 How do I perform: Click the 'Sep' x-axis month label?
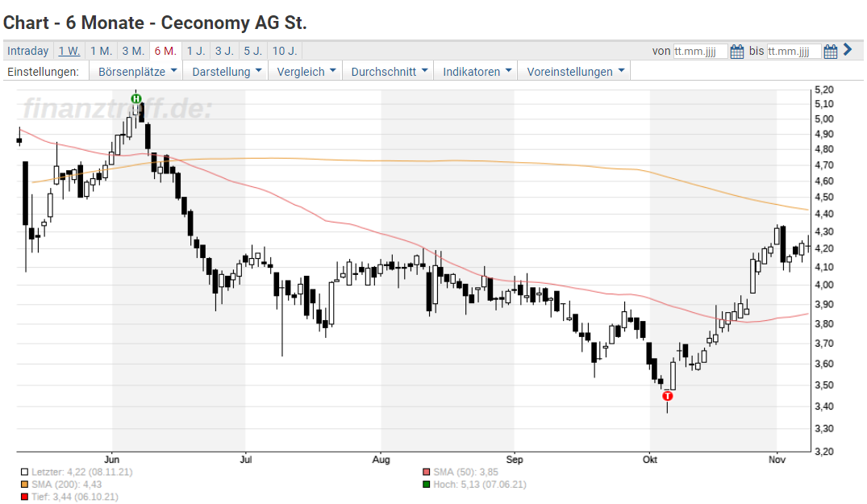(515, 459)
